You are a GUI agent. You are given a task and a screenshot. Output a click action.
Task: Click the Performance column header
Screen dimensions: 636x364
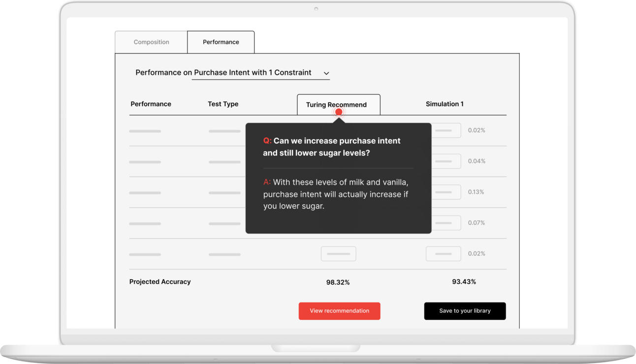tap(151, 104)
